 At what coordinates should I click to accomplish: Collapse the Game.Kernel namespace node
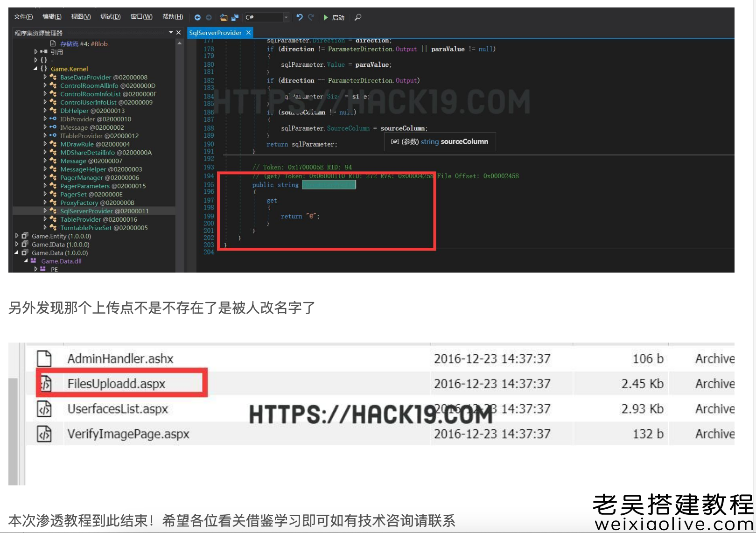35,69
